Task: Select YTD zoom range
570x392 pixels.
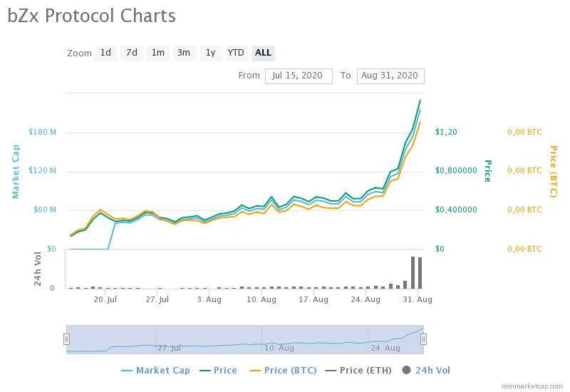Action: [x=236, y=53]
